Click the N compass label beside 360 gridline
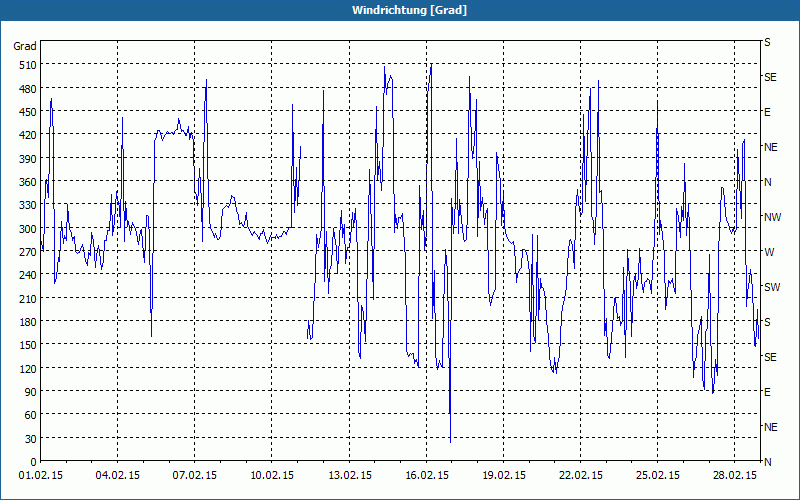 click(767, 182)
